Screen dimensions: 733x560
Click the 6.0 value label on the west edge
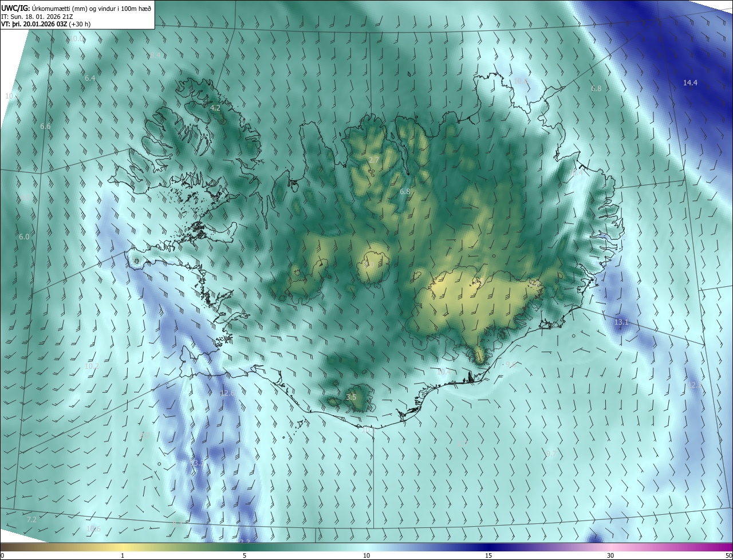coord(23,236)
